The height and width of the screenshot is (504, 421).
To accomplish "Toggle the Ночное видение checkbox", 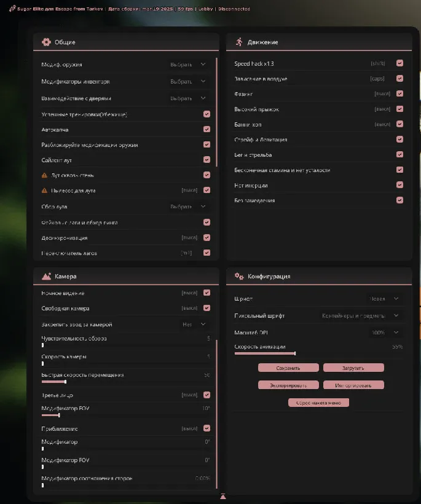I will [x=207, y=293].
